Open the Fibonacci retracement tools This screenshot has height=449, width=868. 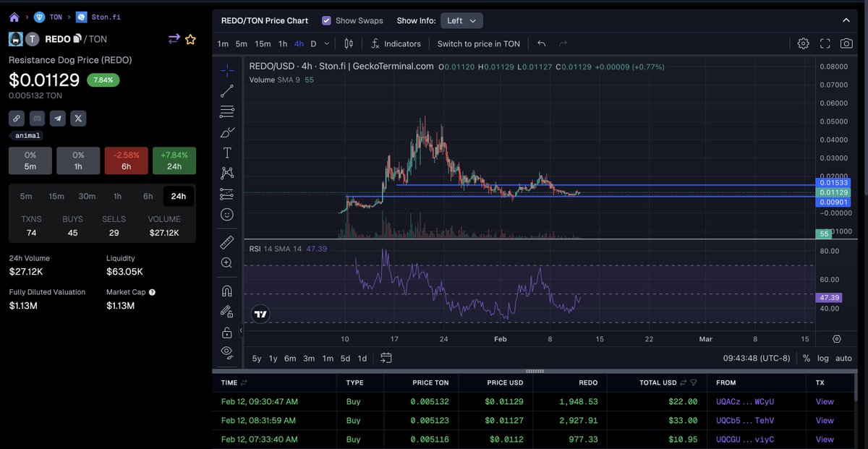click(x=227, y=111)
